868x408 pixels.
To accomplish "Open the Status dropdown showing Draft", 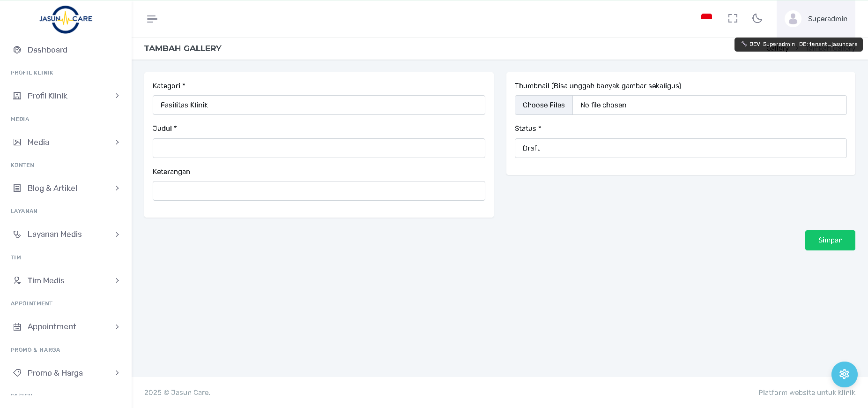I will [680, 148].
